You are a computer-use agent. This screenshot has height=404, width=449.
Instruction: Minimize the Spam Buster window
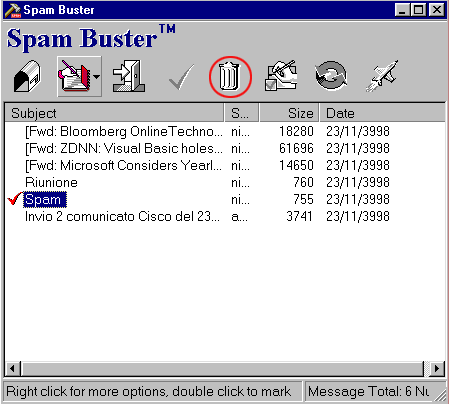402,10
